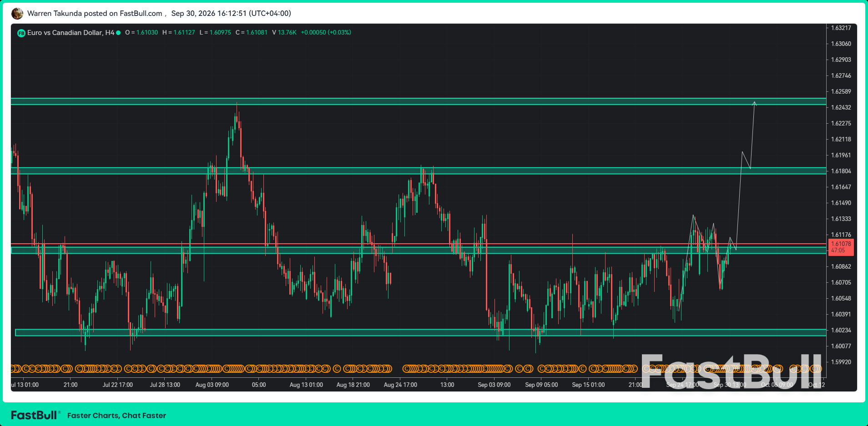Click the 'Sep 09 05:00' time axis label

tap(541, 385)
